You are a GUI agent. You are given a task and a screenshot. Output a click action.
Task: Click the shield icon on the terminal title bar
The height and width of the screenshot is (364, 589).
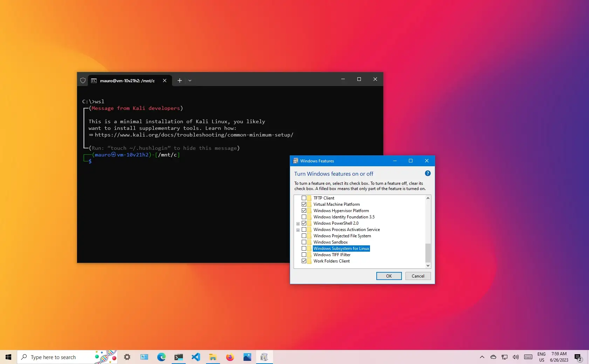(83, 80)
